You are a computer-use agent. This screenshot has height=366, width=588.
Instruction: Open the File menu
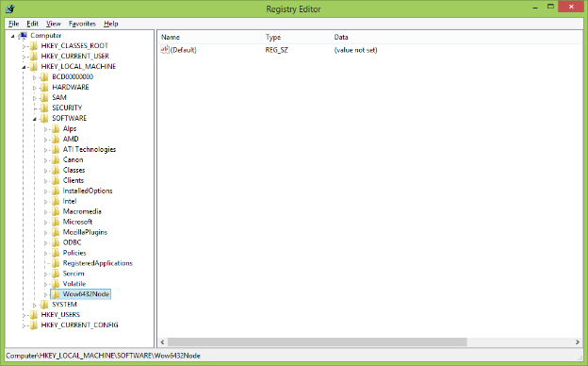pos(13,24)
